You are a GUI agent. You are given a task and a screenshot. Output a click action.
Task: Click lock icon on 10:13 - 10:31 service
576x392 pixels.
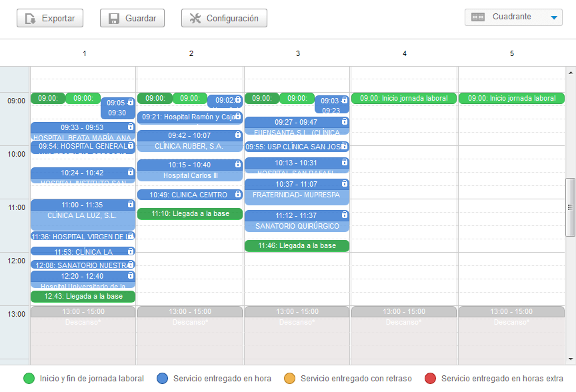tap(345, 162)
